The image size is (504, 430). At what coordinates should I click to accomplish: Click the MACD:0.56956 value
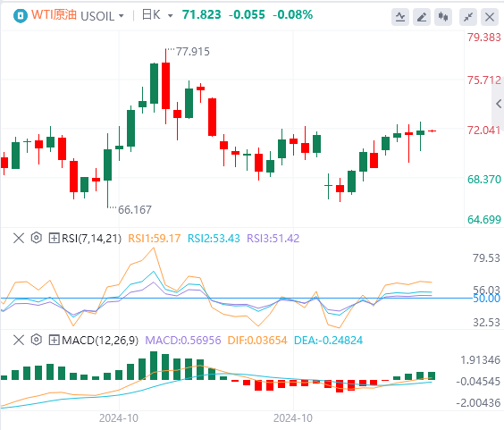point(183,340)
